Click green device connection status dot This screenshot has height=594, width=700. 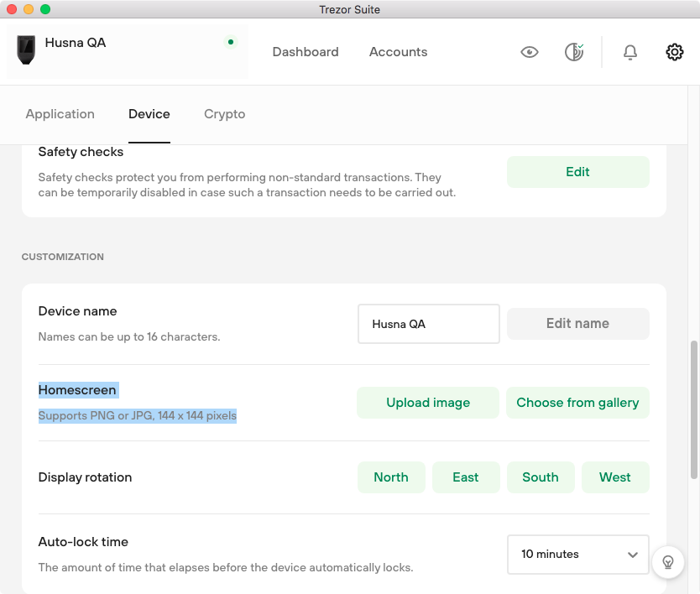(230, 42)
